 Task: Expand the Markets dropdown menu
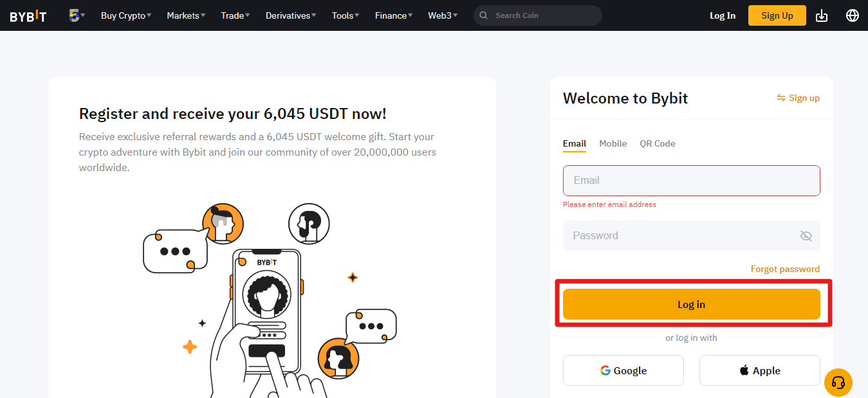[x=186, y=15]
